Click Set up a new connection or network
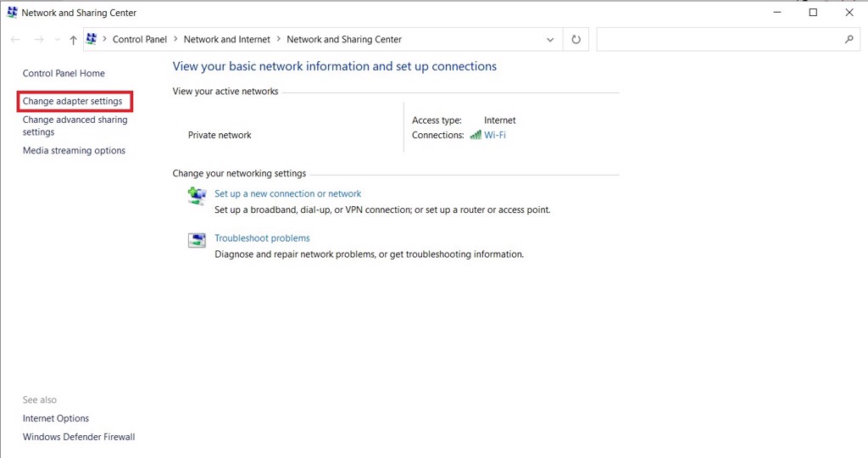This screenshot has height=458, width=868. coord(288,194)
